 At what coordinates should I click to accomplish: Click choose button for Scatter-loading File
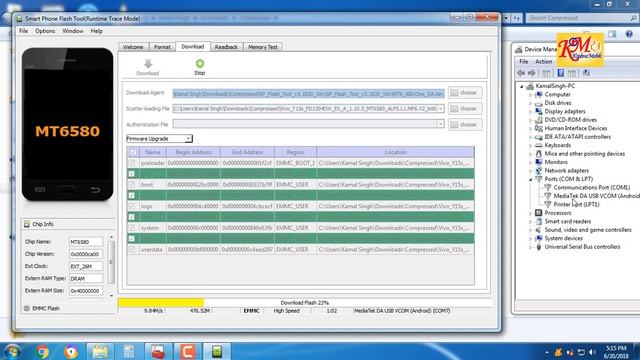464,109
